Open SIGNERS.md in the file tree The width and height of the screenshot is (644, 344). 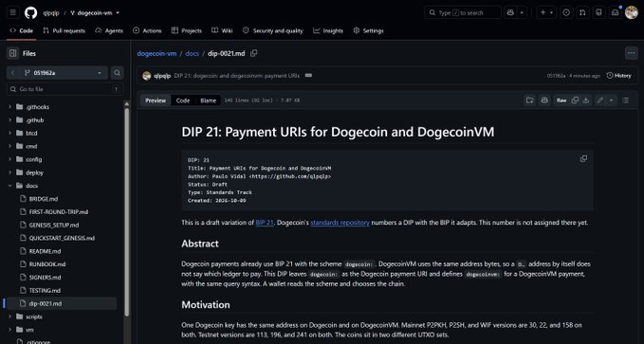(x=45, y=278)
